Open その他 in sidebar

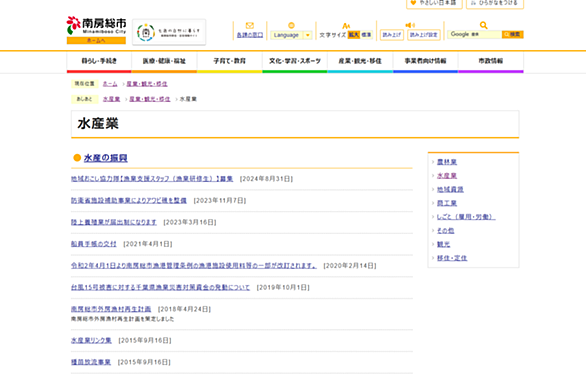pos(445,231)
